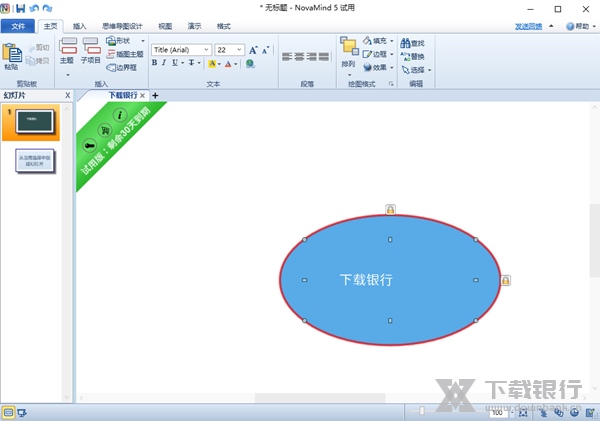Toggle bold formatting
Image resolution: width=600 pixels, height=421 pixels.
[x=155, y=63]
